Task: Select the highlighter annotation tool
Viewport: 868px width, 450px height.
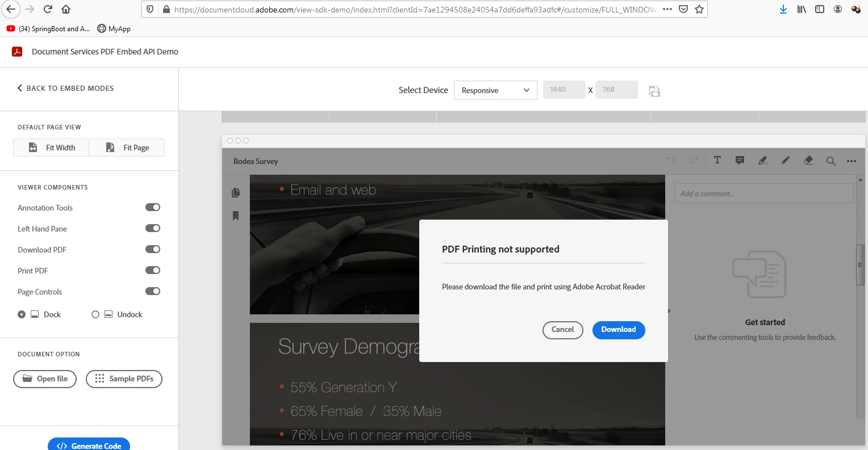Action: point(763,161)
